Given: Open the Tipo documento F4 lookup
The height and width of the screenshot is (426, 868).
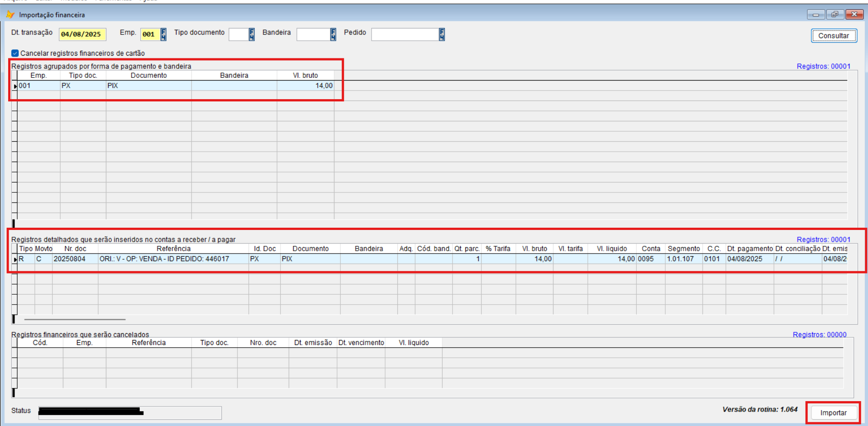Looking at the screenshot, I should click(252, 34).
